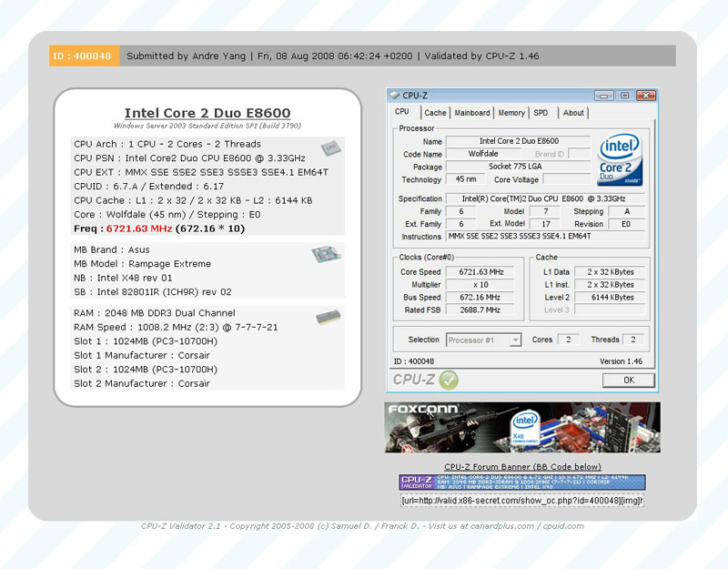This screenshot has width=728, height=569.
Task: Minimize the CPU-Z window
Action: 602,95
